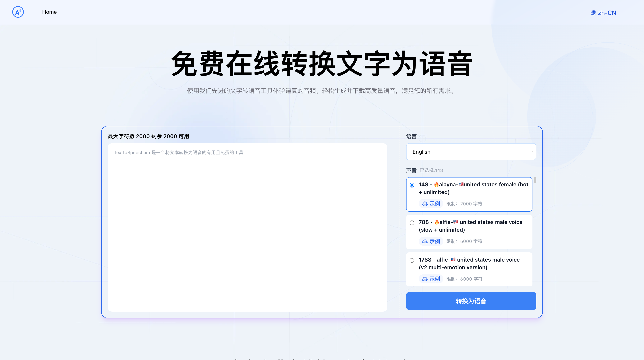Screen dimensions: 644x360
Task: Click the 转换为语音 convert button
Action: point(471,301)
